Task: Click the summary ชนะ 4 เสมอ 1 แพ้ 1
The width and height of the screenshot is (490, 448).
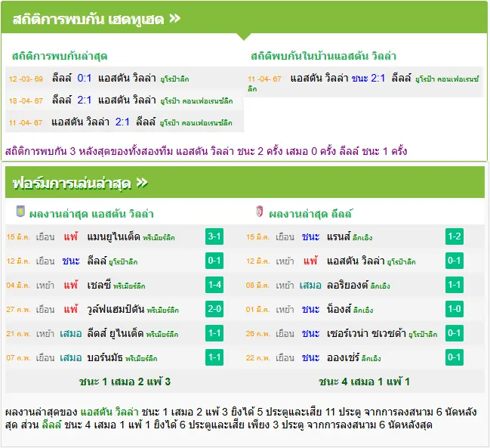Action: [x=365, y=382]
